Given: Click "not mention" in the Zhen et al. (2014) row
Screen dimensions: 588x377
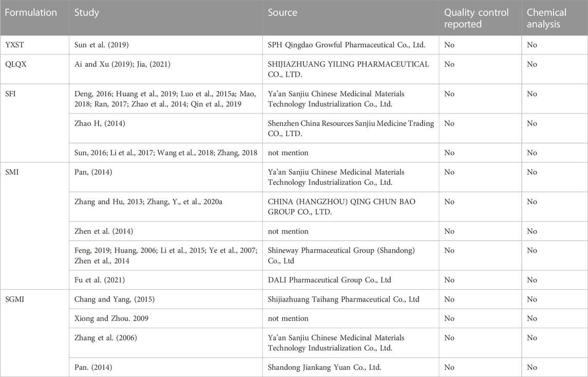Looking at the screenshot, I should coord(288,231).
